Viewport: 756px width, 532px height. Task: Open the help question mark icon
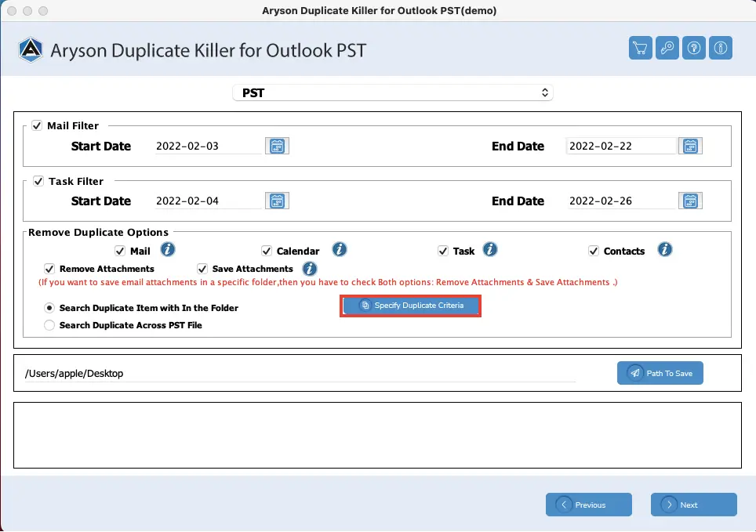pos(694,49)
